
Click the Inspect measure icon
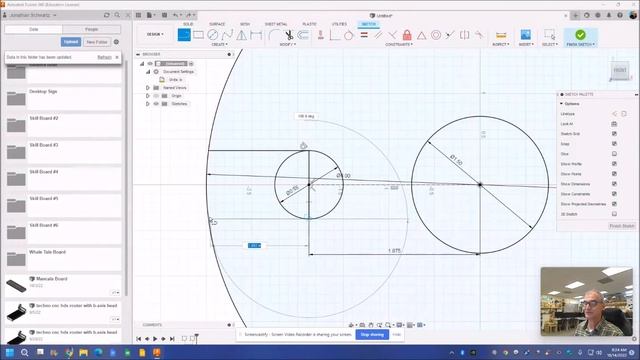tap(501, 35)
